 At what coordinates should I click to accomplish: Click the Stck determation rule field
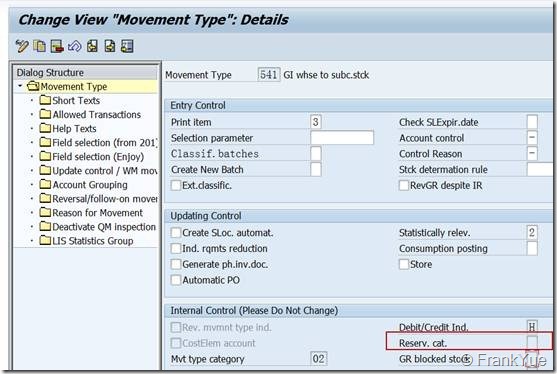click(x=540, y=169)
